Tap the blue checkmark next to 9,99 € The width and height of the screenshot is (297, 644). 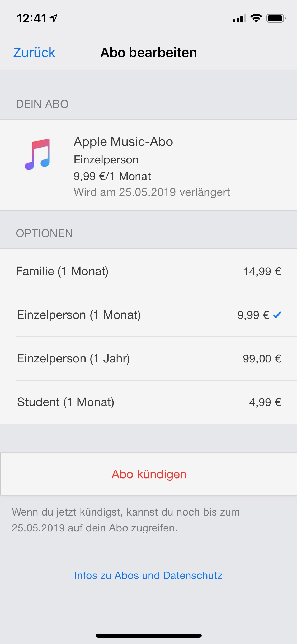tap(277, 315)
